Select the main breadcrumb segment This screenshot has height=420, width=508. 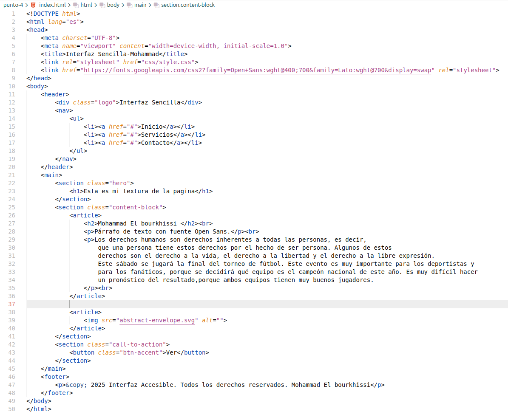click(140, 5)
